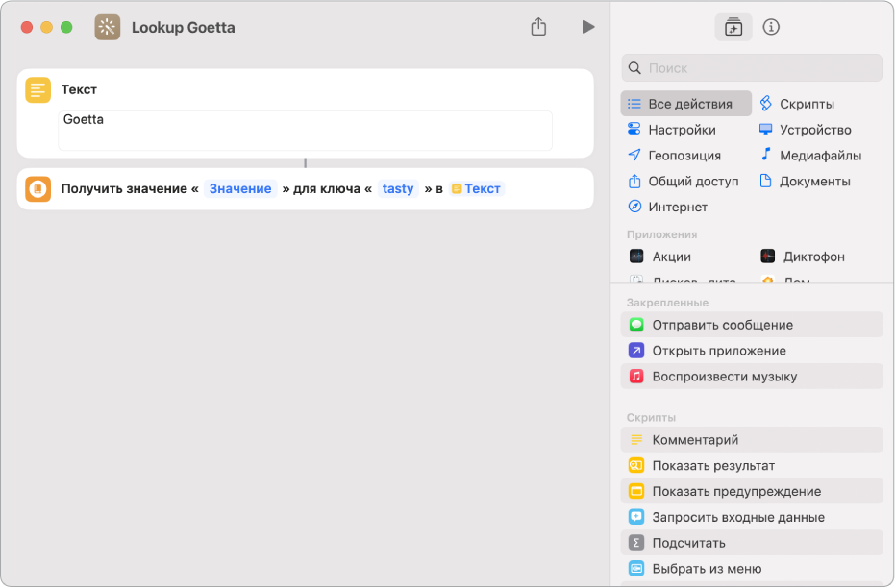
Task: Click the orange dictionary action icon
Action: pyautogui.click(x=37, y=188)
